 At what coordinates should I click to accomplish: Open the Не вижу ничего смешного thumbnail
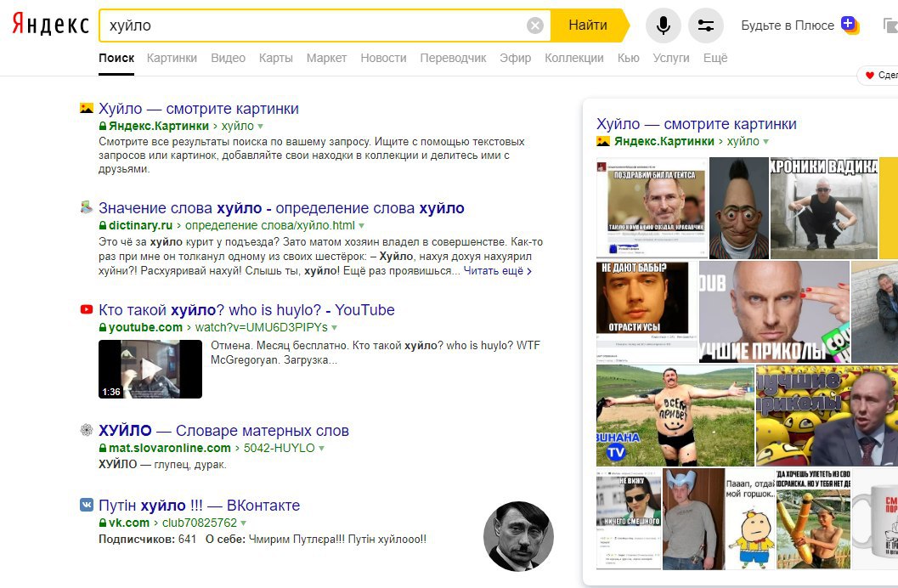(628, 518)
